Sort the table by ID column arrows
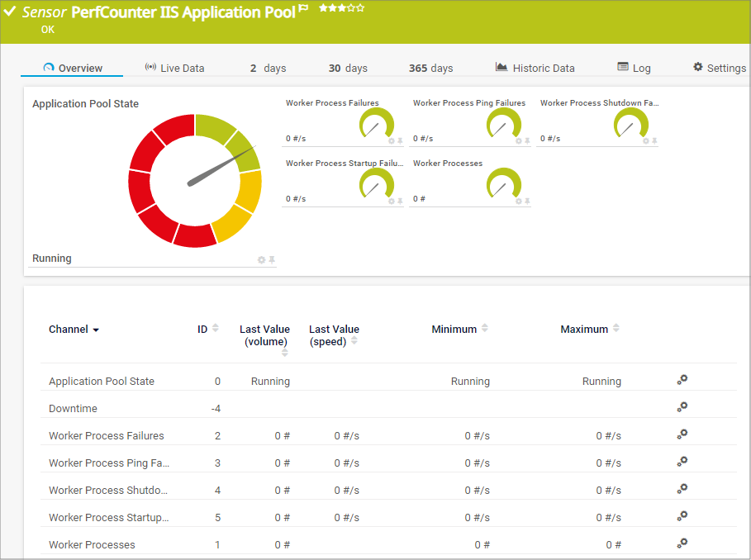The height and width of the screenshot is (560, 751). tap(216, 328)
